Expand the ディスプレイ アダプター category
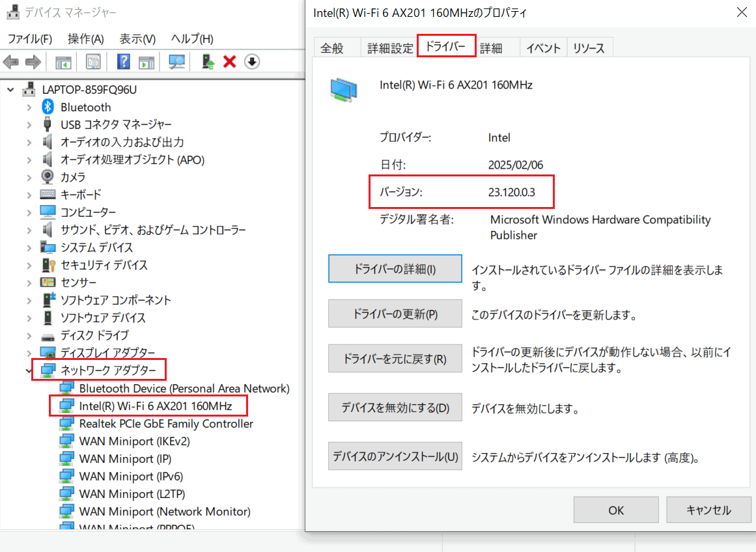 point(29,353)
